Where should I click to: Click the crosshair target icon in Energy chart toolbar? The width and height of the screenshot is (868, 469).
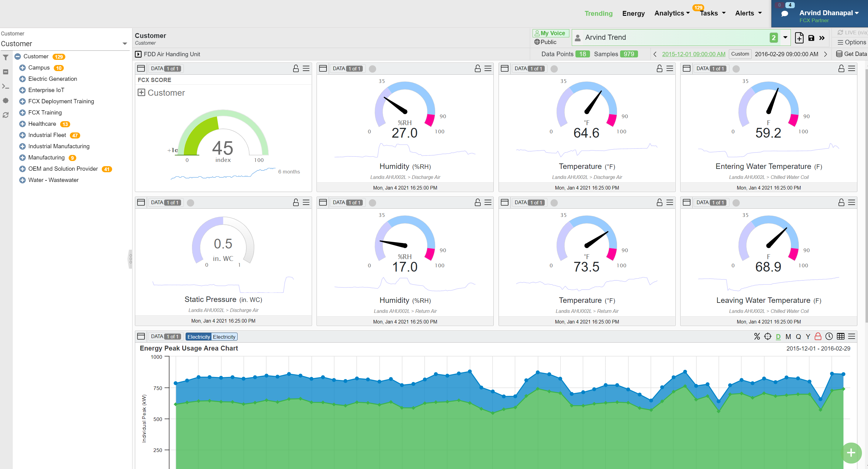point(767,336)
